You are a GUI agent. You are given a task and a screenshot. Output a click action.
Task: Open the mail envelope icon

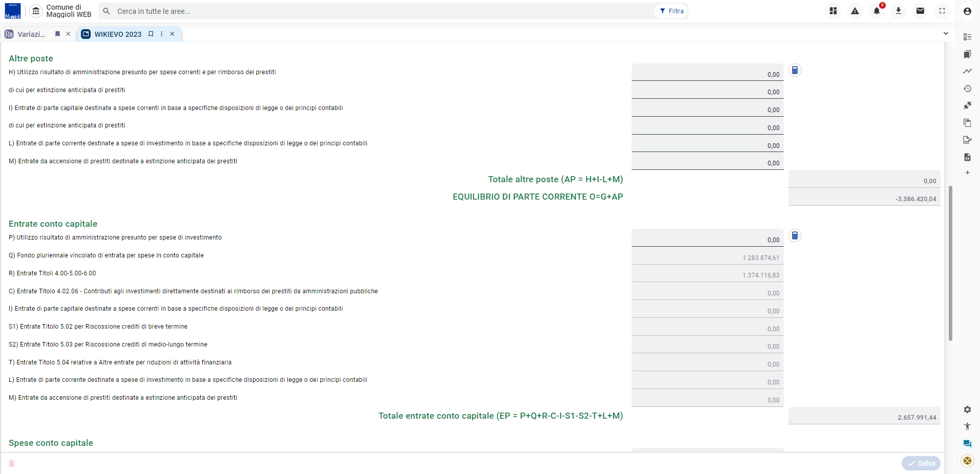920,11
